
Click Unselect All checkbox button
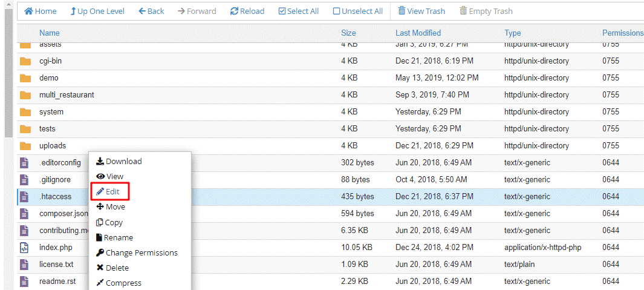pyautogui.click(x=357, y=11)
